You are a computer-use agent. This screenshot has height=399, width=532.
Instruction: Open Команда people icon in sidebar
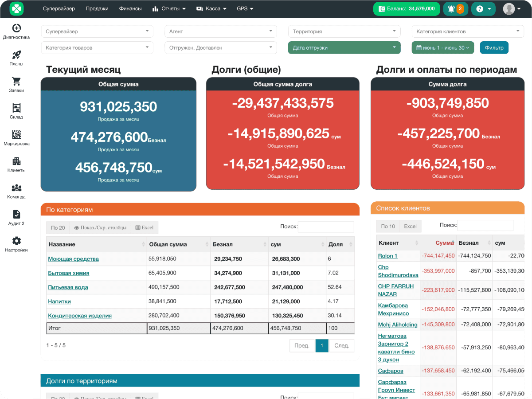[16, 192]
